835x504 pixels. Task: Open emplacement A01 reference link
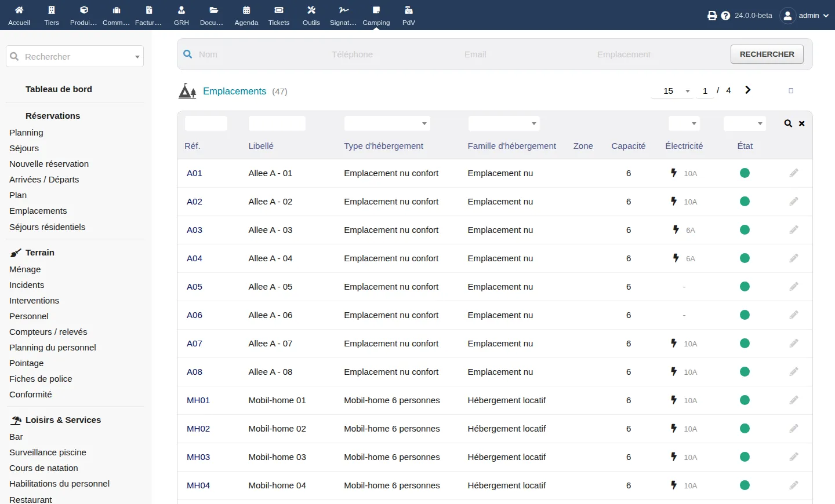point(194,173)
